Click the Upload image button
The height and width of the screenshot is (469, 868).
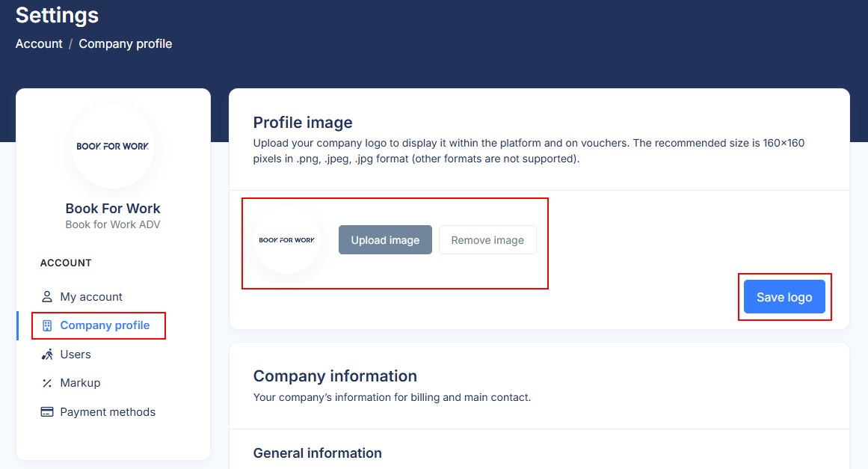385,240
